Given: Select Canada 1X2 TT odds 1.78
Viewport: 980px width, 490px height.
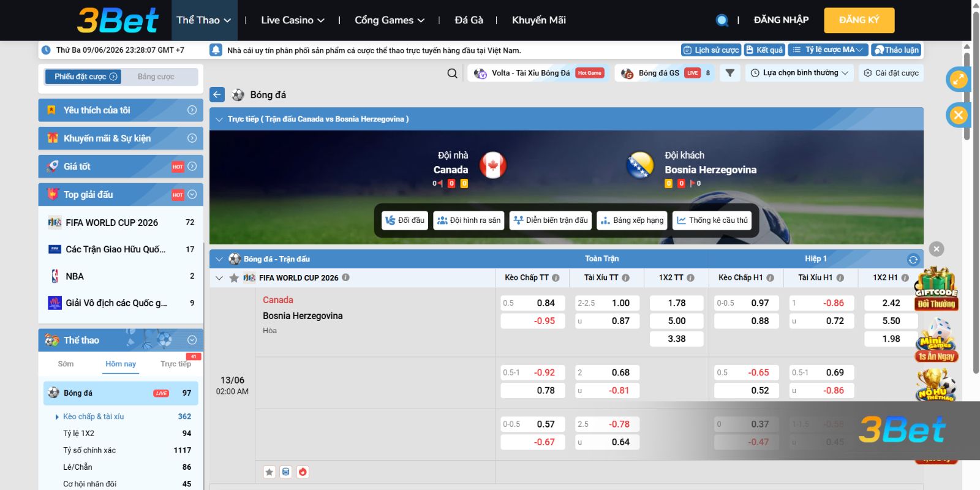Looking at the screenshot, I should coord(677,303).
